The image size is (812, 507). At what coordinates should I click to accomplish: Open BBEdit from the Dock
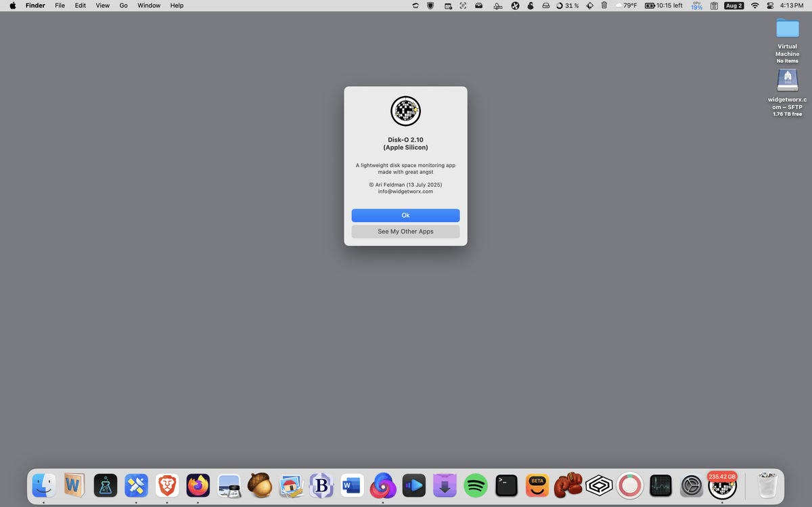tap(321, 485)
